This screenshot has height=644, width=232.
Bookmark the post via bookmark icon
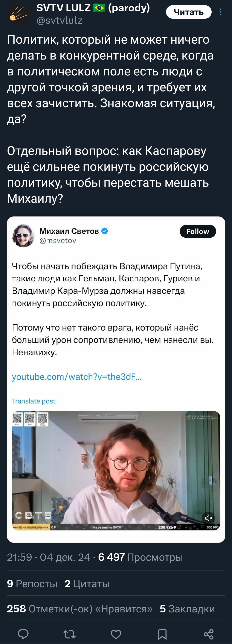pyautogui.click(x=162, y=634)
